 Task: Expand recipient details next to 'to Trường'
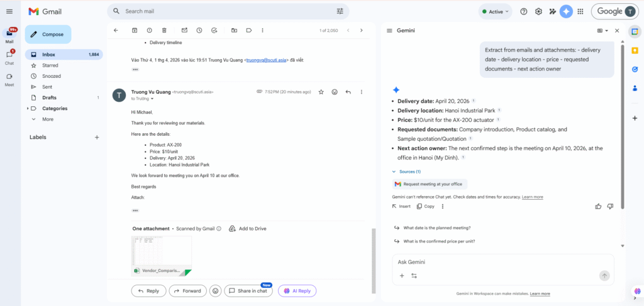(152, 99)
